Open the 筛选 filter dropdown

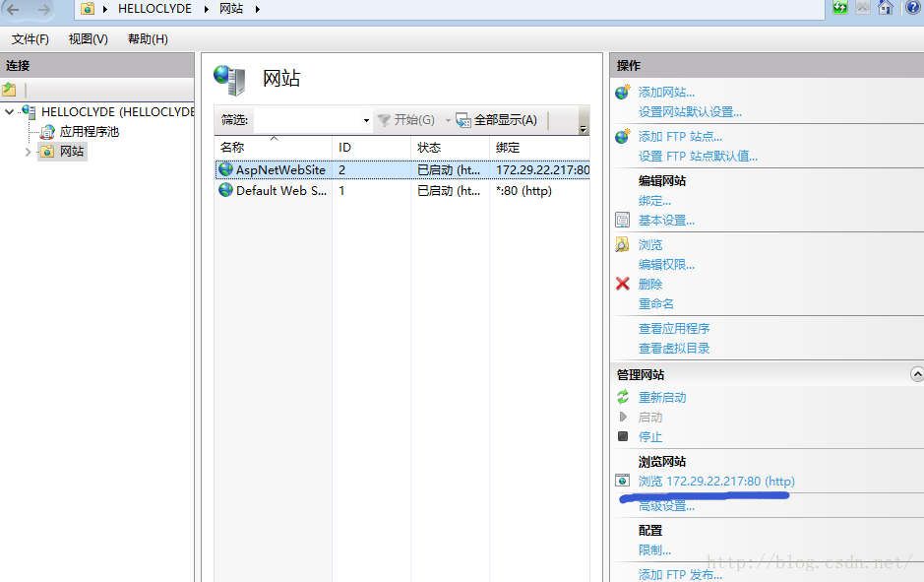coord(366,120)
